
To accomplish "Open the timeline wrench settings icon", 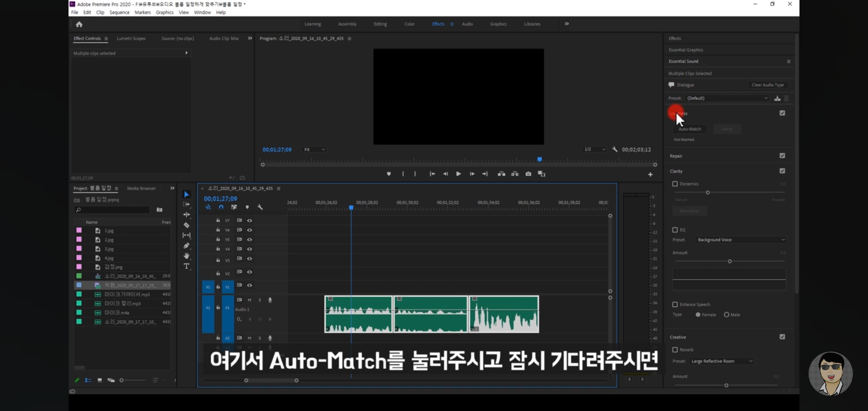I will pos(260,207).
